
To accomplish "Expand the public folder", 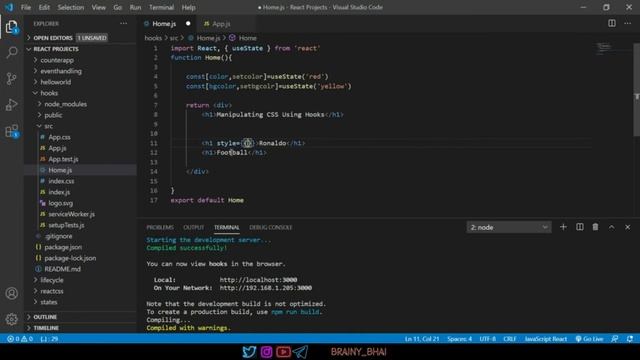I will pos(81,115).
